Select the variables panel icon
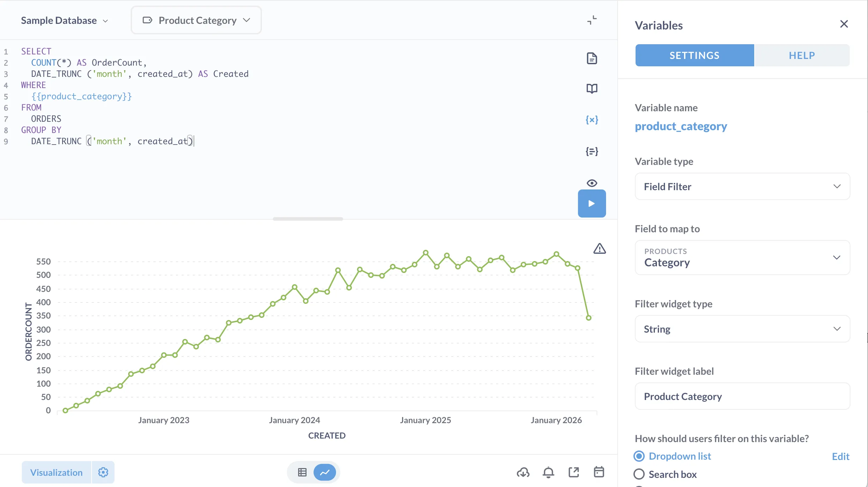The image size is (868, 487). (x=592, y=119)
